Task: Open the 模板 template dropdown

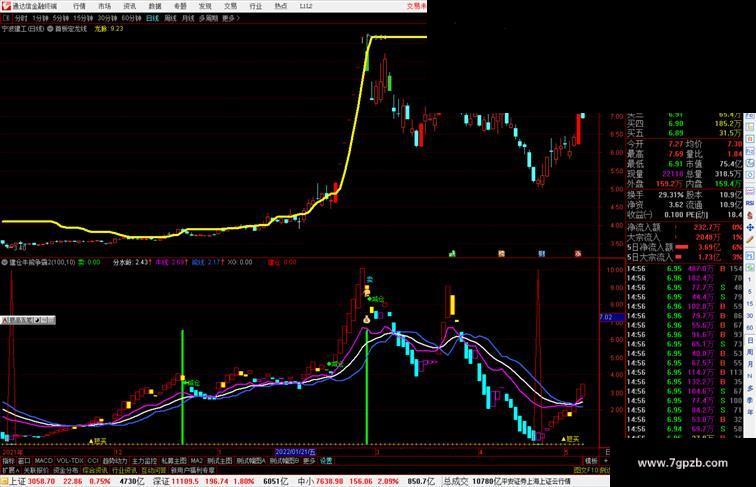Action: pos(591,461)
